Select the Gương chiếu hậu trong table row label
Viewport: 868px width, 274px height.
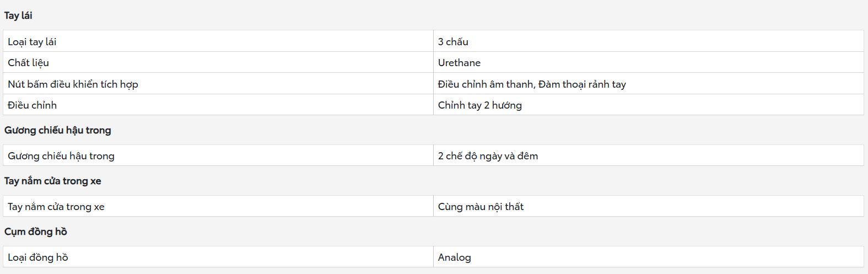61,156
